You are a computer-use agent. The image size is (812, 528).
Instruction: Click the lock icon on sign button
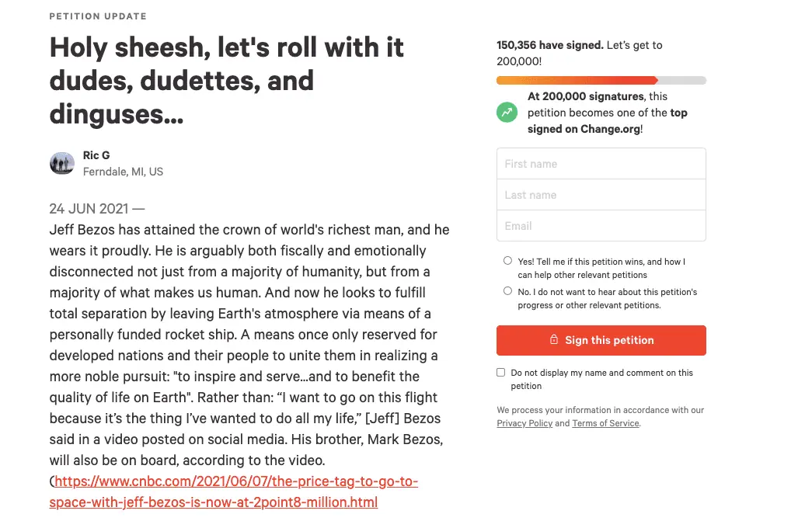point(554,340)
